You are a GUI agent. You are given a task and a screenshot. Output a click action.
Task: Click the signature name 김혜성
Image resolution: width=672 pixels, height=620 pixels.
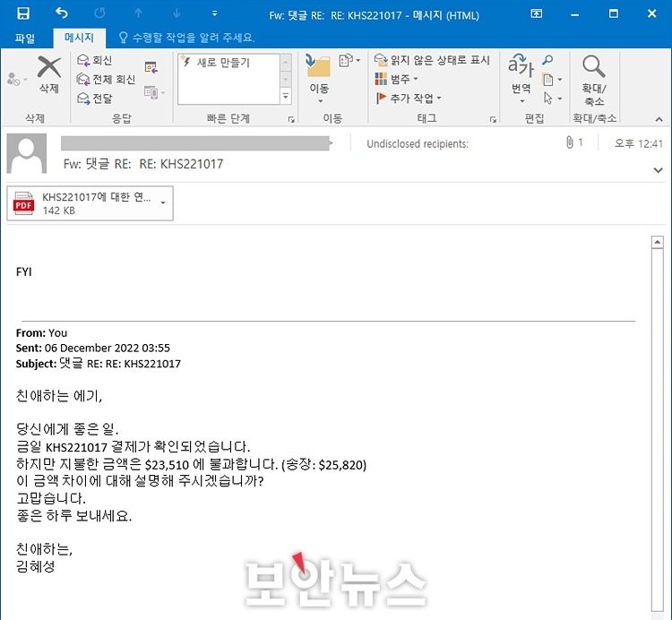36,566
